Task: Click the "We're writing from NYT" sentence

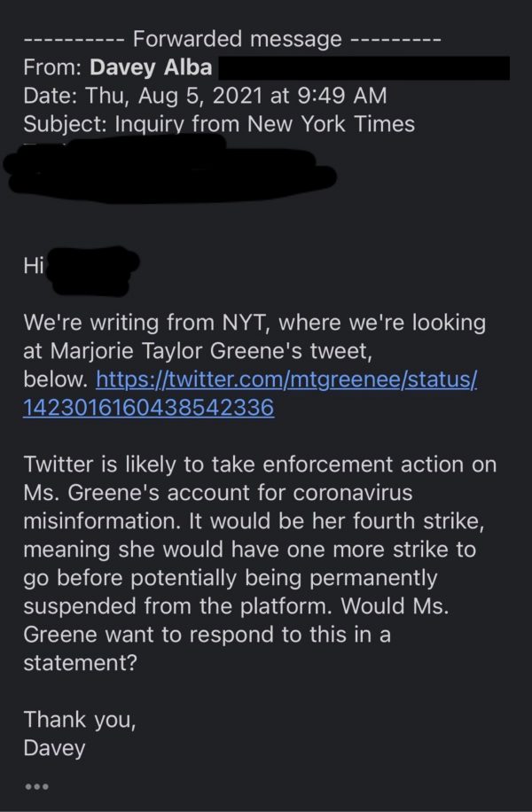Action: point(167,323)
